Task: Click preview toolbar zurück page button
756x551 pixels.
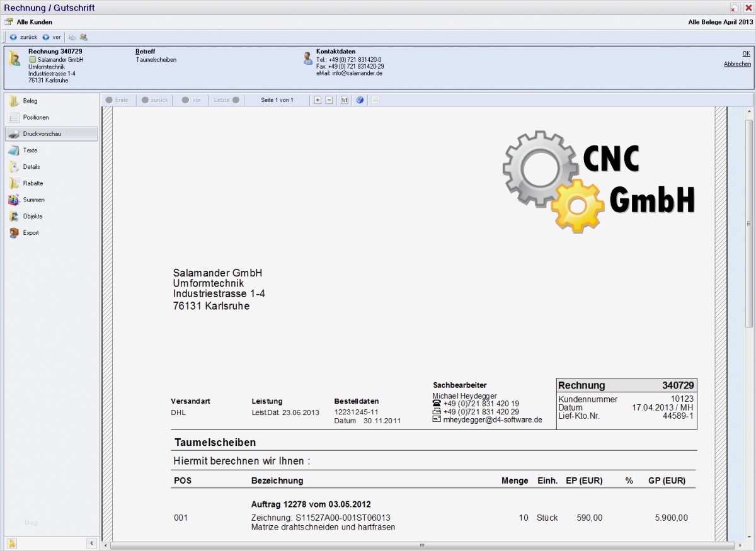Action: click(155, 99)
